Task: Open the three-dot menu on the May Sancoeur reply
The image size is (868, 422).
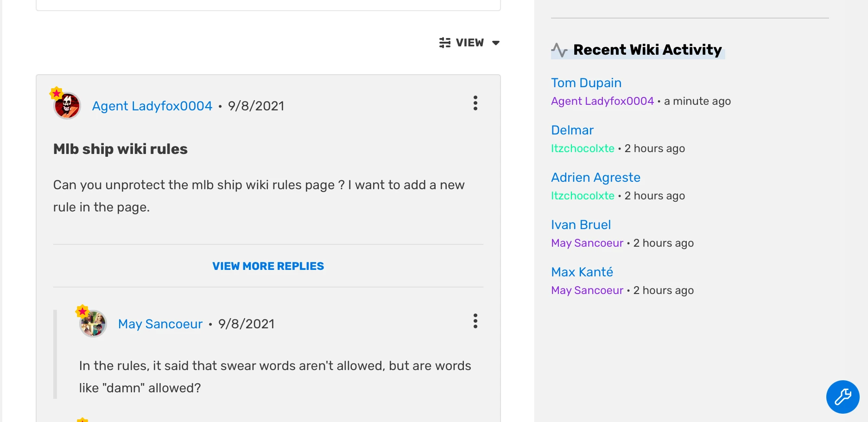Action: (x=475, y=321)
